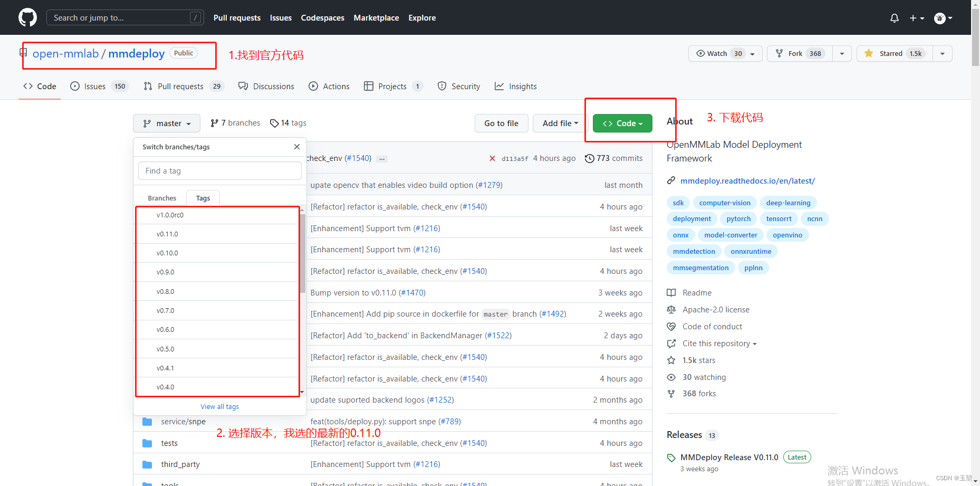View failed check status X icon
The width and height of the screenshot is (980, 486).
(x=492, y=158)
